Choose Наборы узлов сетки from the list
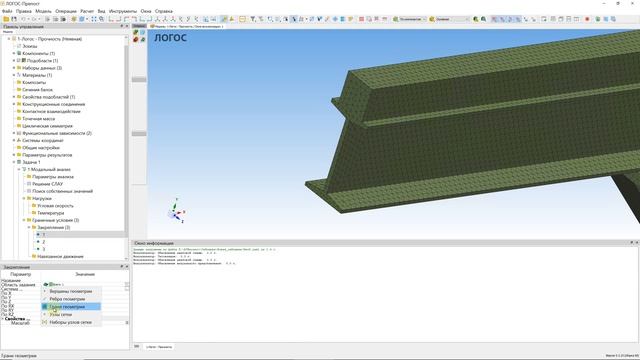This screenshot has height=360, width=640. tap(71, 322)
